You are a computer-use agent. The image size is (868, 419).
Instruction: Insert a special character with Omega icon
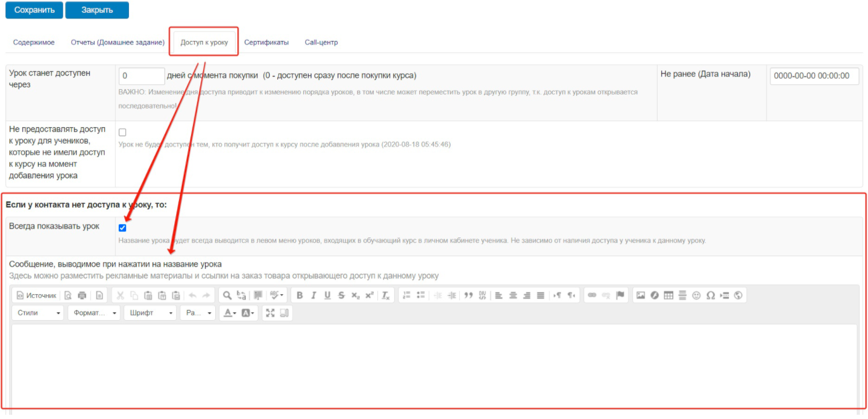coord(711,295)
